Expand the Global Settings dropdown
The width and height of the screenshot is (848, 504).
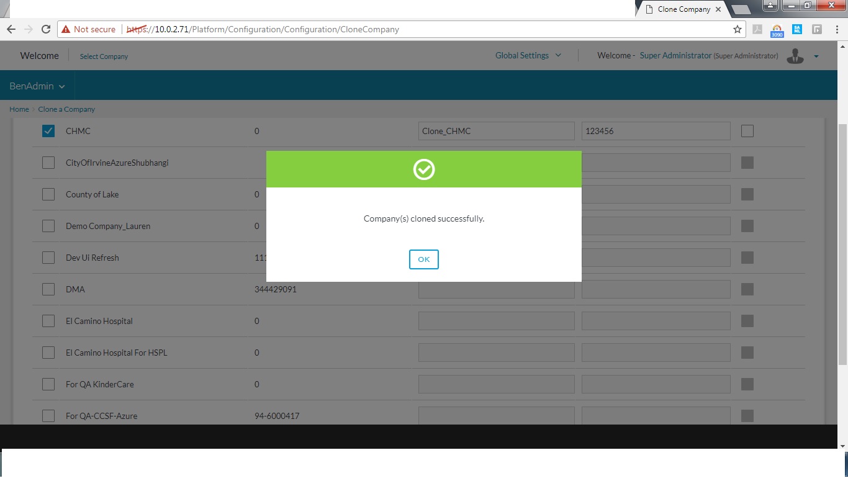coord(528,55)
